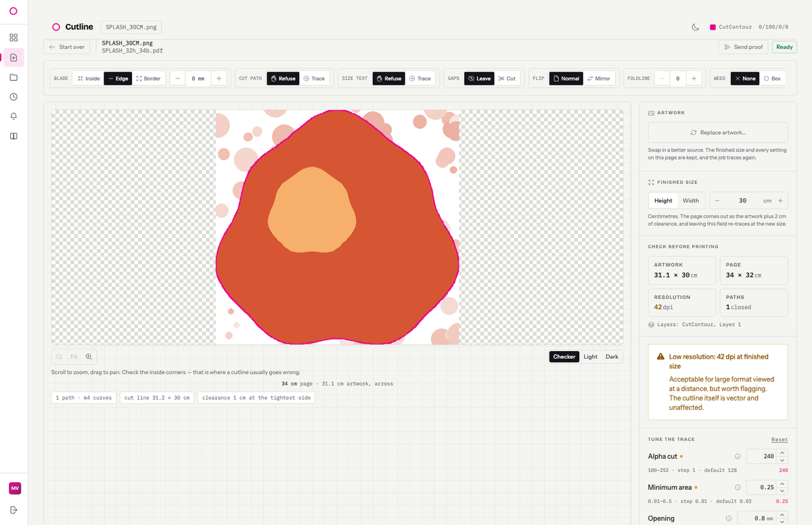This screenshot has width=812, height=525.
Task: Click the Alpha cut value field
Action: 762,457
